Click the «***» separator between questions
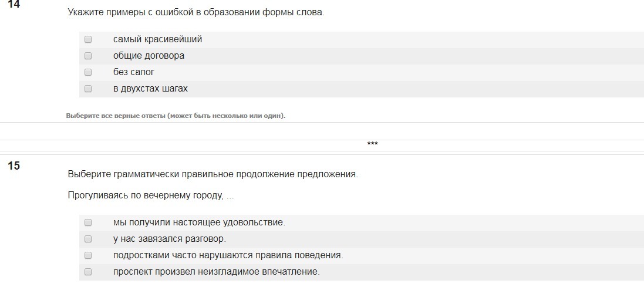The image size is (644, 287). tap(372, 144)
